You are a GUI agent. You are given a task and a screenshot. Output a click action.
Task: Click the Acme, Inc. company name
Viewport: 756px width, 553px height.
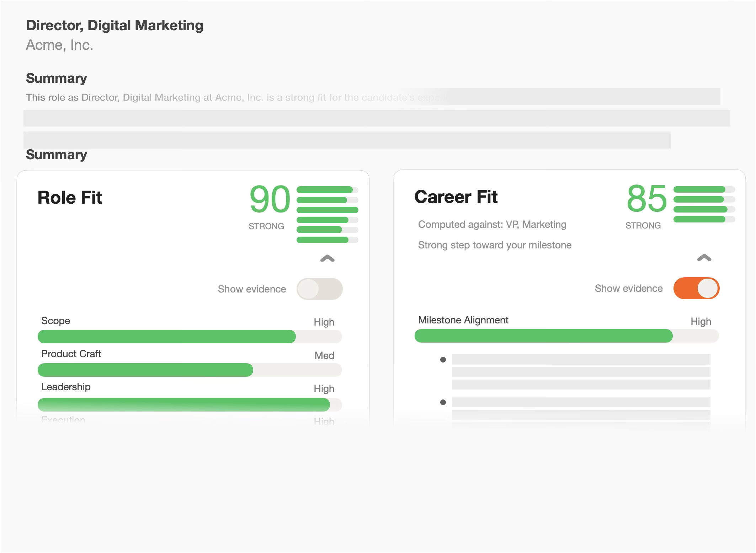point(59,45)
